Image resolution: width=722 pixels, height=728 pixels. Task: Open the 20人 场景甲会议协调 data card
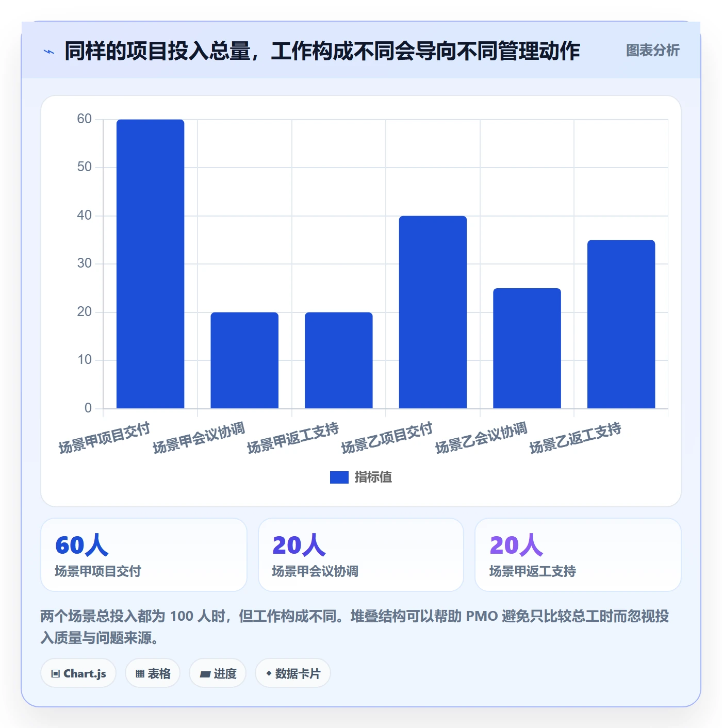point(361,555)
